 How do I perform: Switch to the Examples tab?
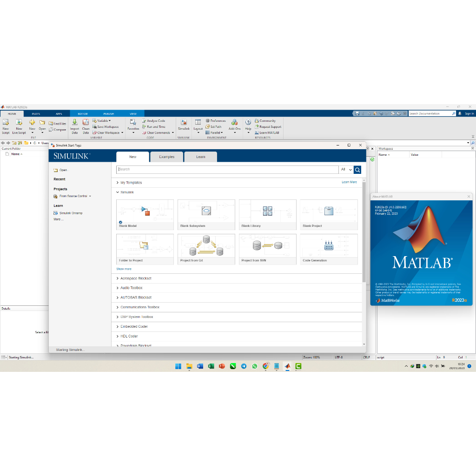(x=166, y=157)
